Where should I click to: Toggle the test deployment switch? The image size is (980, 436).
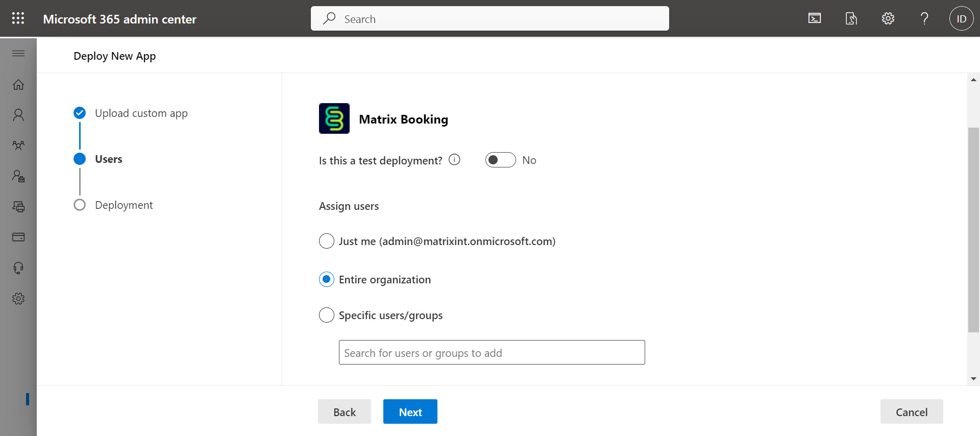tap(500, 160)
